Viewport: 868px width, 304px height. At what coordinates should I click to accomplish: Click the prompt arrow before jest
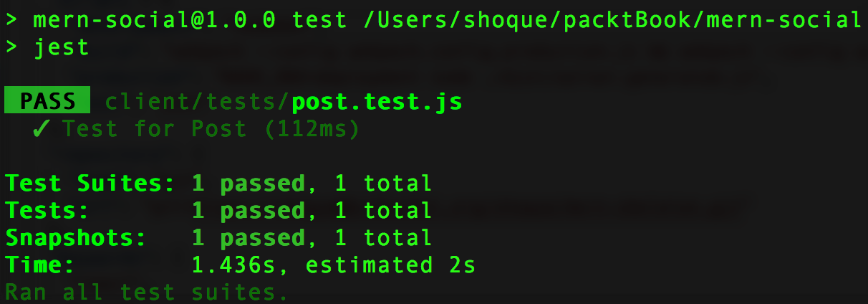[x=11, y=48]
